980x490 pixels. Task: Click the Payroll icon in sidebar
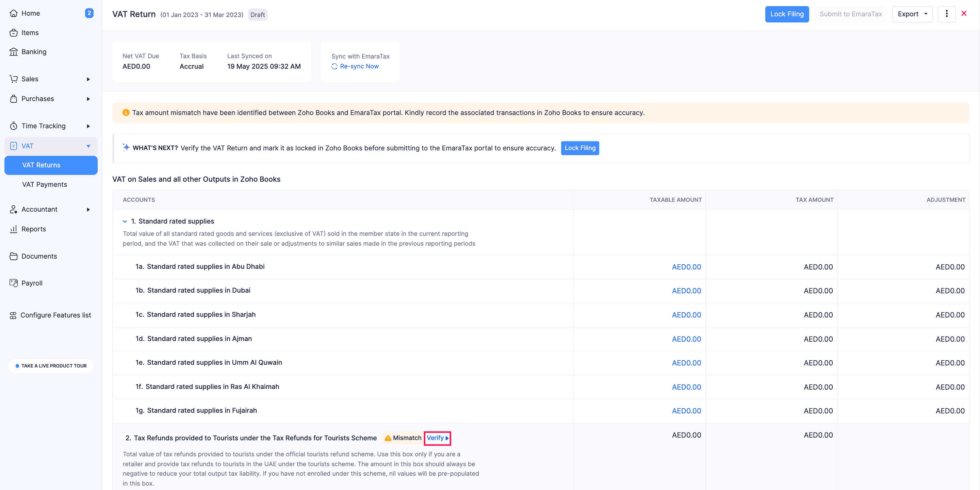pos(14,283)
